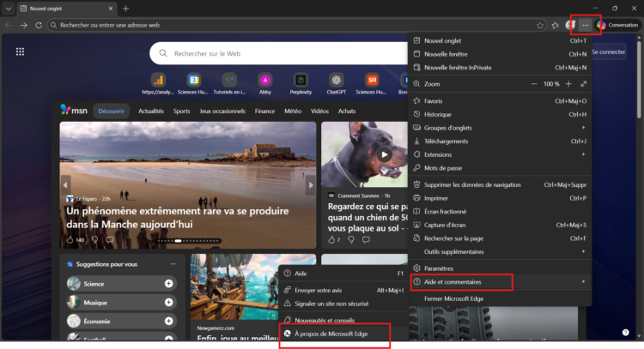Viewport: 644px width, 349px height.
Task: Open Favoris from the menu
Action: point(501,101)
